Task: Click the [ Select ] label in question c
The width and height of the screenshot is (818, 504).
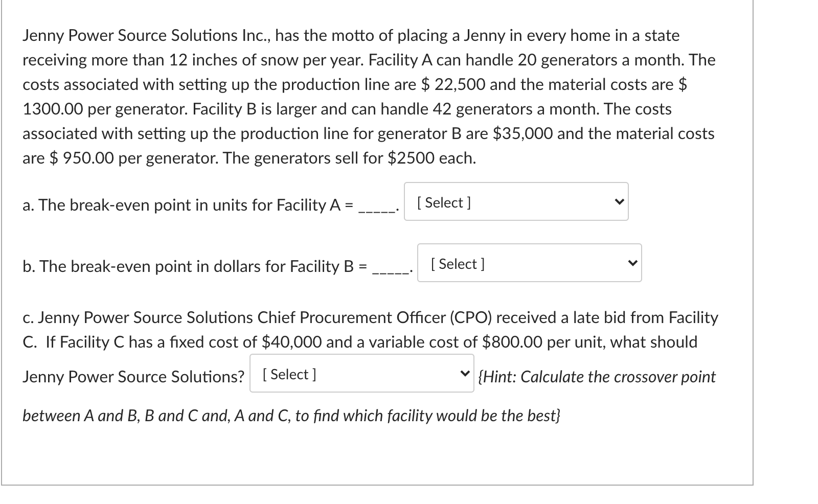Action: [x=289, y=374]
